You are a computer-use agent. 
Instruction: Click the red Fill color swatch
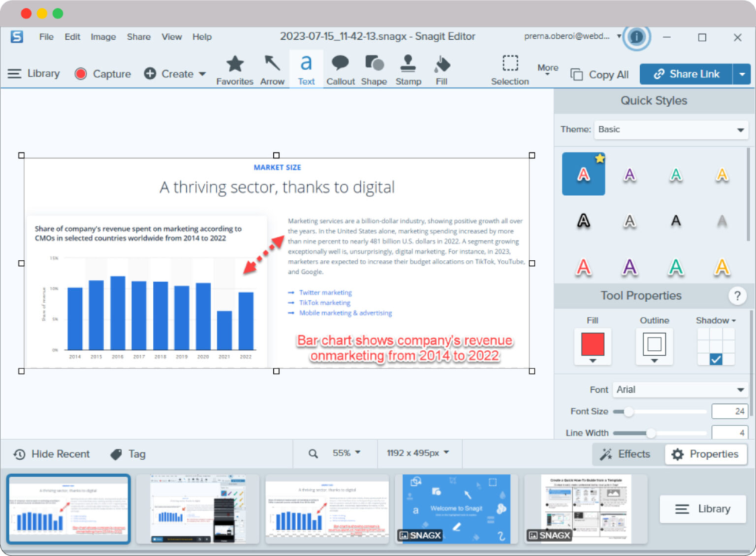click(592, 344)
